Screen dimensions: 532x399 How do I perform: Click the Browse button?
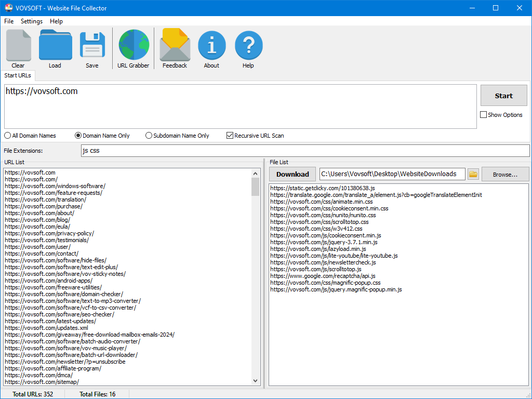point(505,174)
